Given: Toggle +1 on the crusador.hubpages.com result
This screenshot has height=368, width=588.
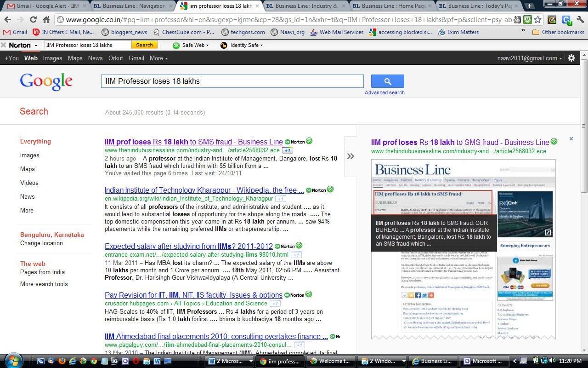Looking at the screenshot, I should point(275,304).
